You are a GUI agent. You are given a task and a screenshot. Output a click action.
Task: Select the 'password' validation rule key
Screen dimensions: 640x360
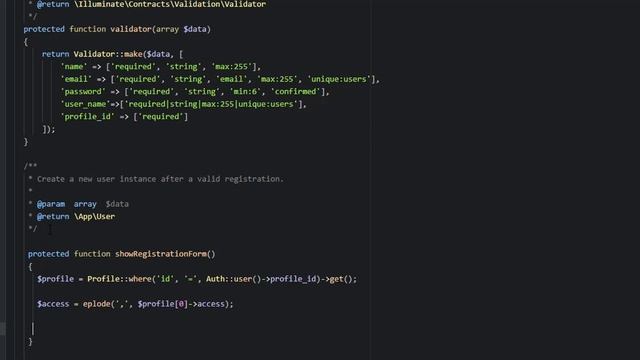(x=83, y=92)
